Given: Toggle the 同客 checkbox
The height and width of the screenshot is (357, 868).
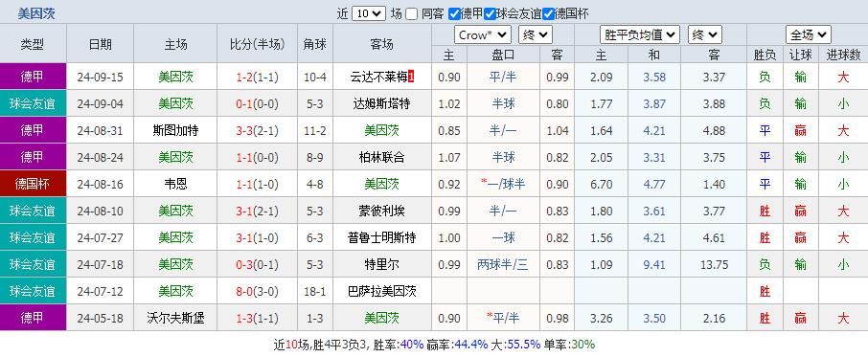Looking at the screenshot, I should (x=411, y=13).
